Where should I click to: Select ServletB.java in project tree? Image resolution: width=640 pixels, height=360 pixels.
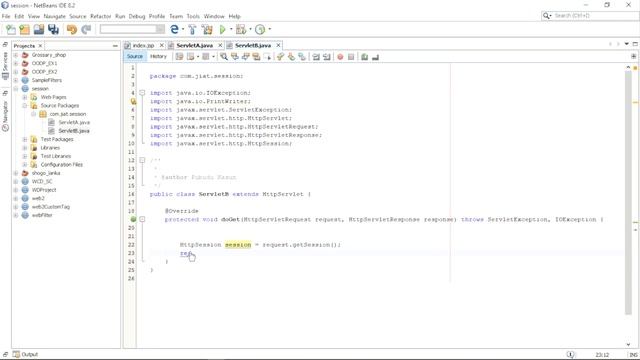click(73, 131)
